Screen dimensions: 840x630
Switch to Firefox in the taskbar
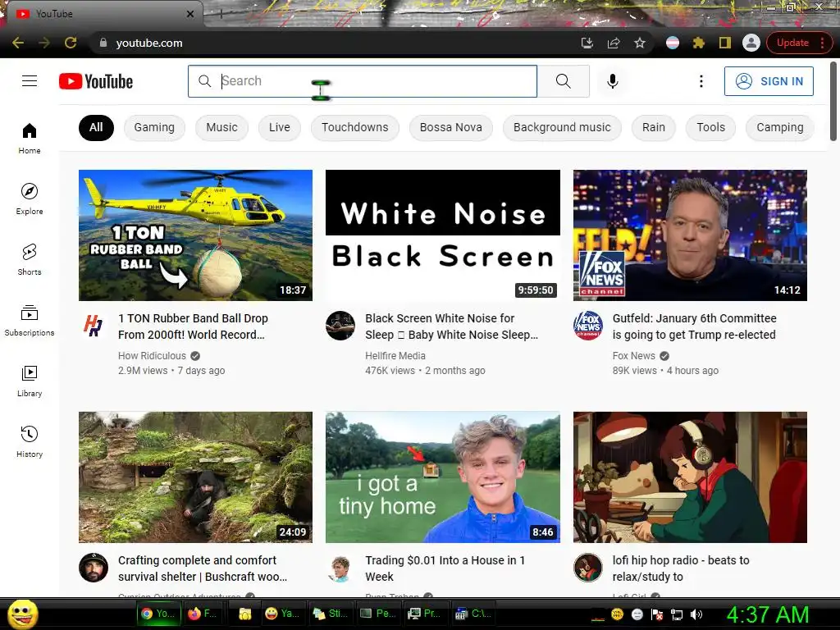coord(203,614)
